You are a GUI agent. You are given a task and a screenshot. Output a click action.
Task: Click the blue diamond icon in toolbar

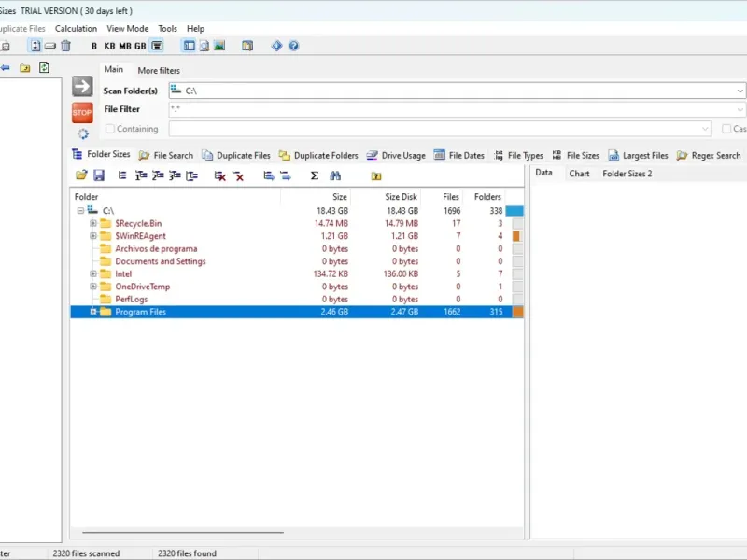click(x=276, y=46)
